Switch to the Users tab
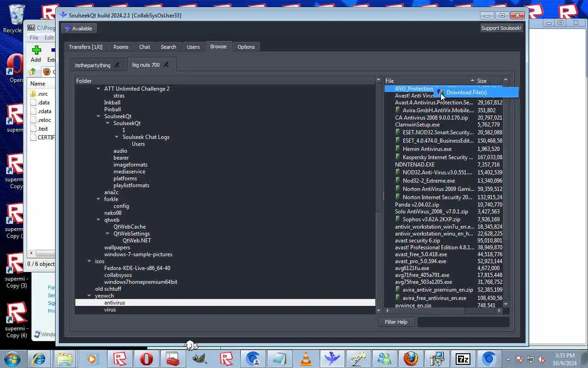Image resolution: width=588 pixels, height=368 pixels. click(x=193, y=47)
